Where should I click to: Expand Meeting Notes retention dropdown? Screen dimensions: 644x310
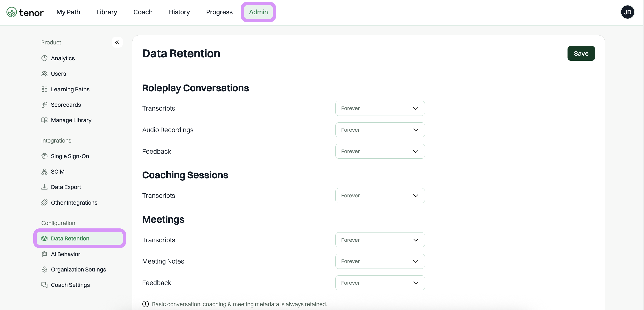(379, 261)
